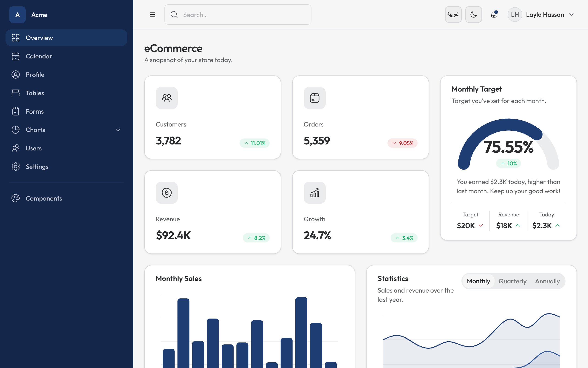Screen dimensions: 588x368
Task: Expand the Charts submenu chevron
Action: click(x=118, y=130)
